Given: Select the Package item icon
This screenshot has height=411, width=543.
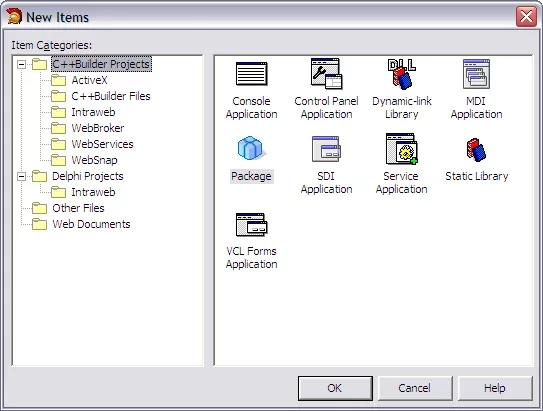Looking at the screenshot, I should [251, 148].
